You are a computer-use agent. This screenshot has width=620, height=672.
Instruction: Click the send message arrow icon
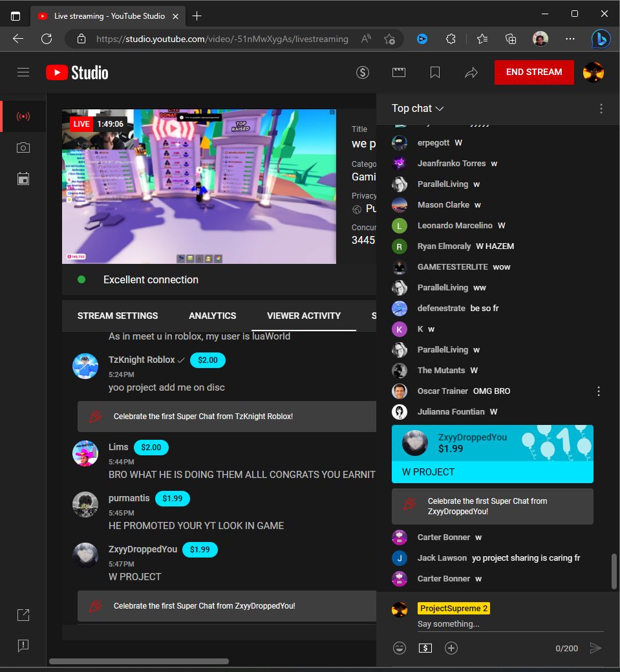click(595, 648)
